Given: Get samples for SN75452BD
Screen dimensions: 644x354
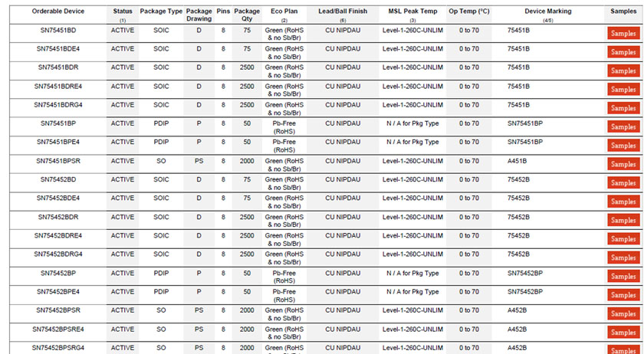Looking at the screenshot, I should pyautogui.click(x=623, y=183).
